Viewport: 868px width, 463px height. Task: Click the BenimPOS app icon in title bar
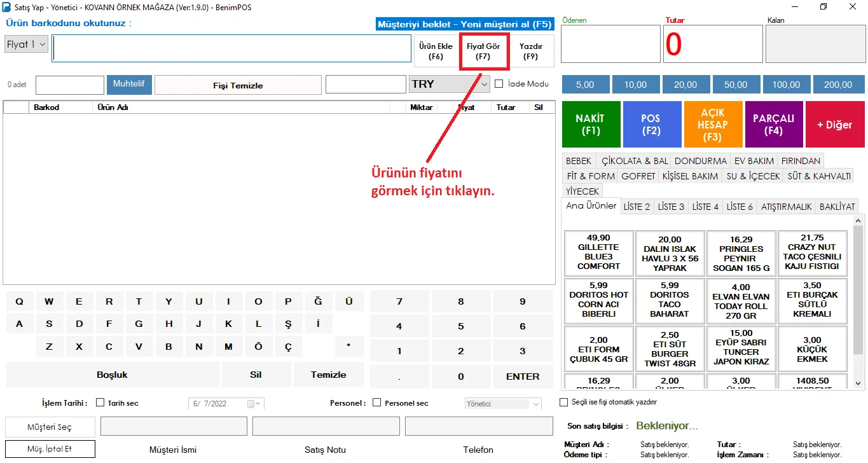[x=6, y=6]
